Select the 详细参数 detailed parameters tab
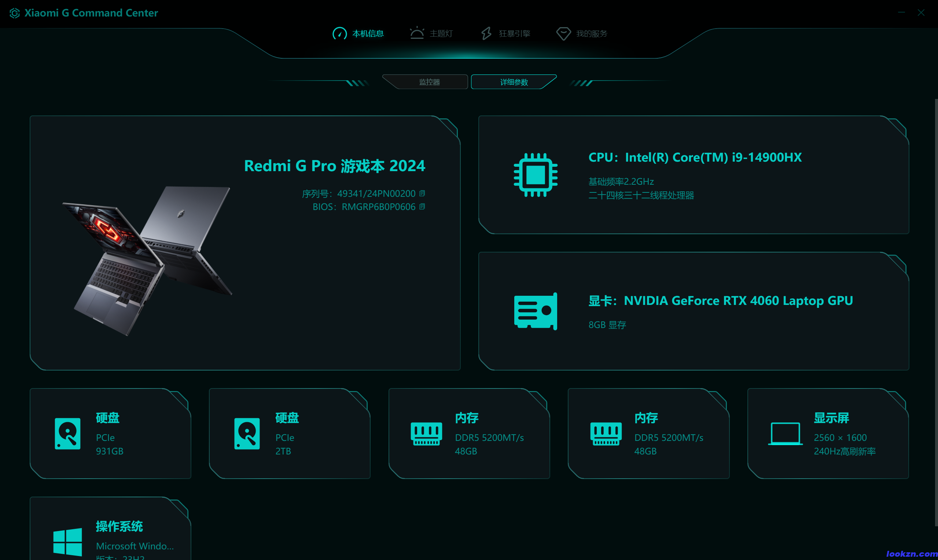The width and height of the screenshot is (938, 560). [514, 82]
